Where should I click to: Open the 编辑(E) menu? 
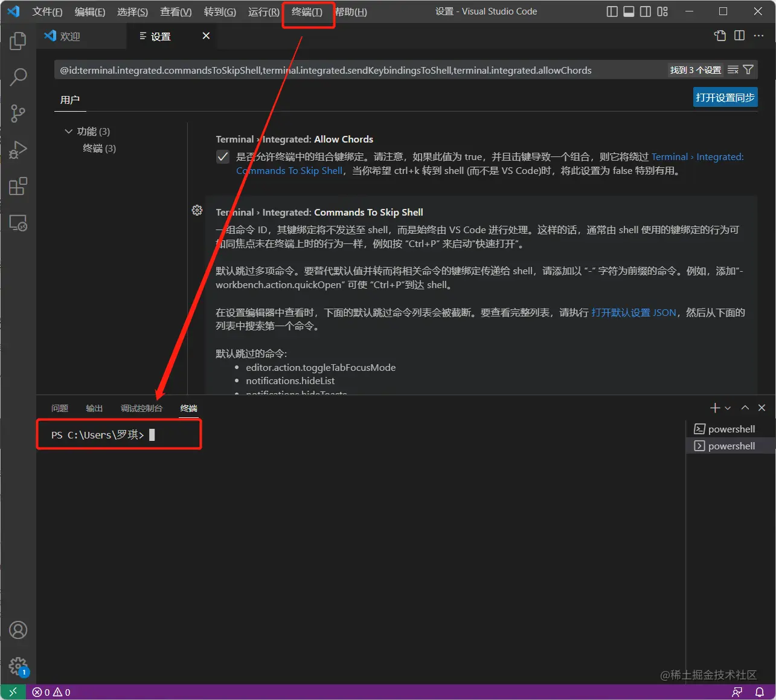[x=90, y=12]
